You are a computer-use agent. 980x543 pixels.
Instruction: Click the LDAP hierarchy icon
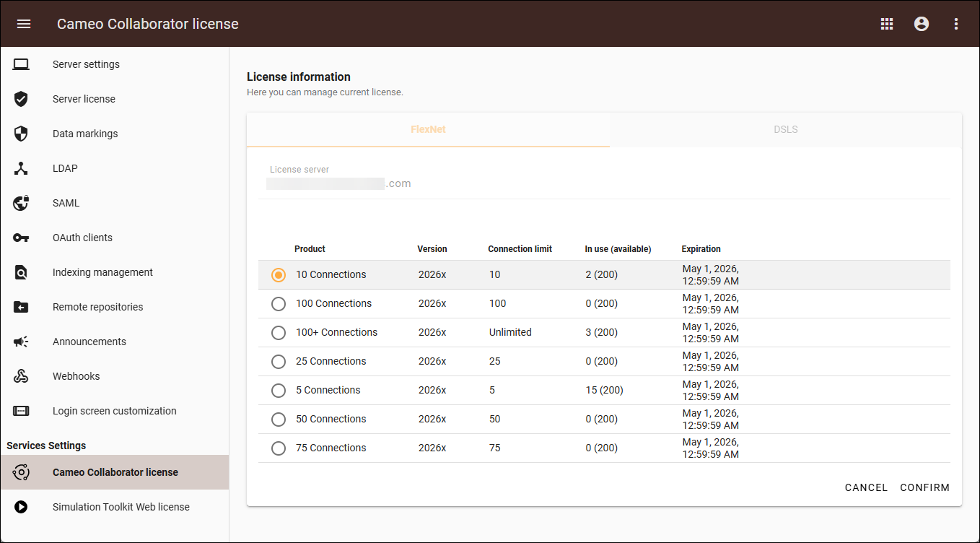point(21,168)
